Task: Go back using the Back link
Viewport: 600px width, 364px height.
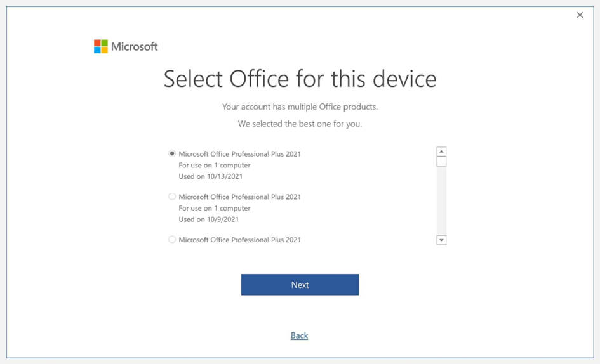Action: (299, 335)
